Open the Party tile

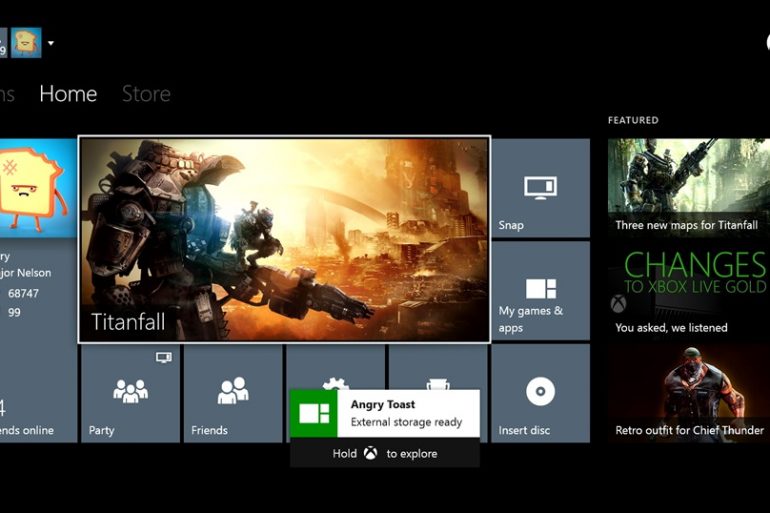130,393
